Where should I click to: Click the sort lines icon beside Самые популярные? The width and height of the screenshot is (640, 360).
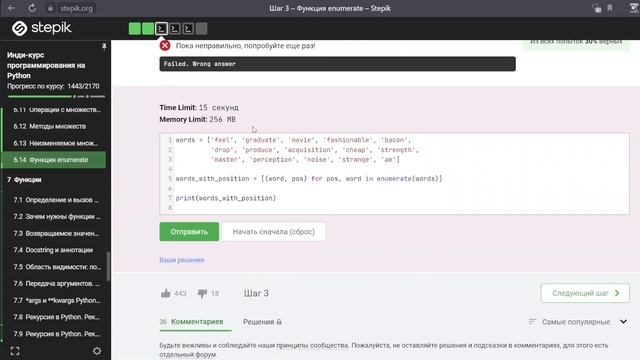click(532, 322)
